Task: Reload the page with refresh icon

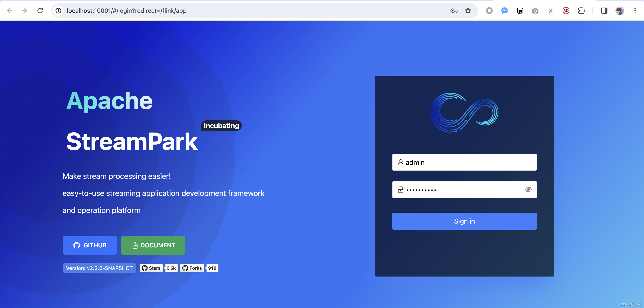Action: coord(40,11)
